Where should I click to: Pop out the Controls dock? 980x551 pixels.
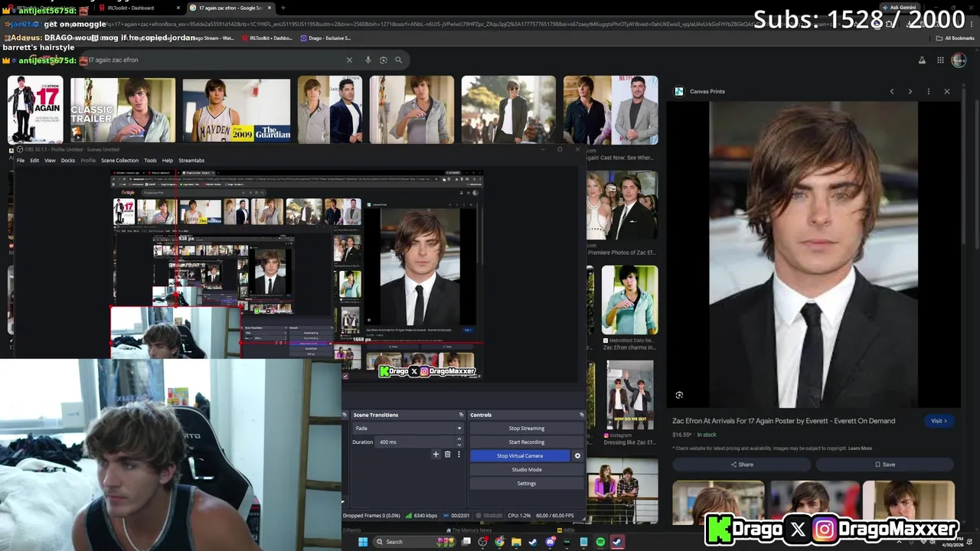click(x=581, y=415)
